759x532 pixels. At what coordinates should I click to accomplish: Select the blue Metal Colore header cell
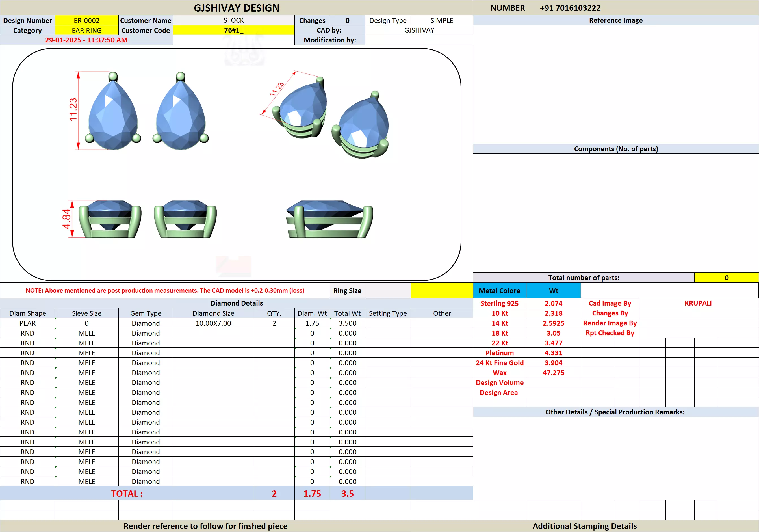coord(499,291)
